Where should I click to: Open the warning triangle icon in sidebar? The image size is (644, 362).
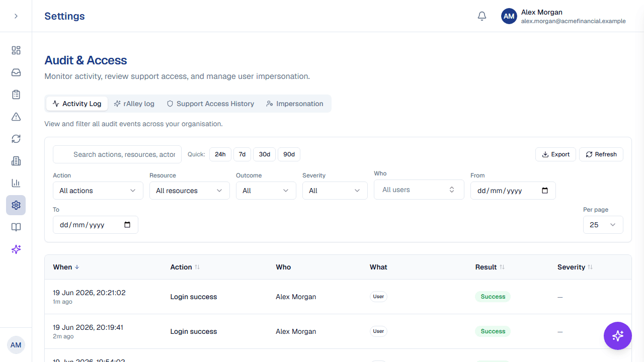coord(16,117)
